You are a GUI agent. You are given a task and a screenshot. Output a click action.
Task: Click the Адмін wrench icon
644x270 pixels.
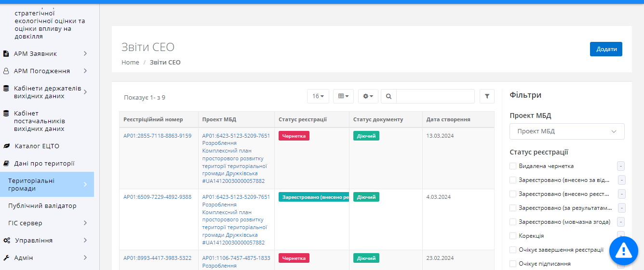click(x=6, y=257)
